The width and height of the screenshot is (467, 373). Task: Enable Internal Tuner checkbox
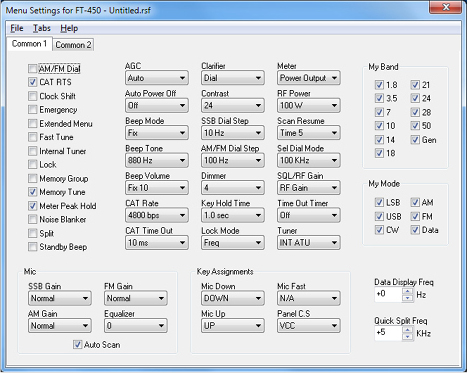(32, 151)
